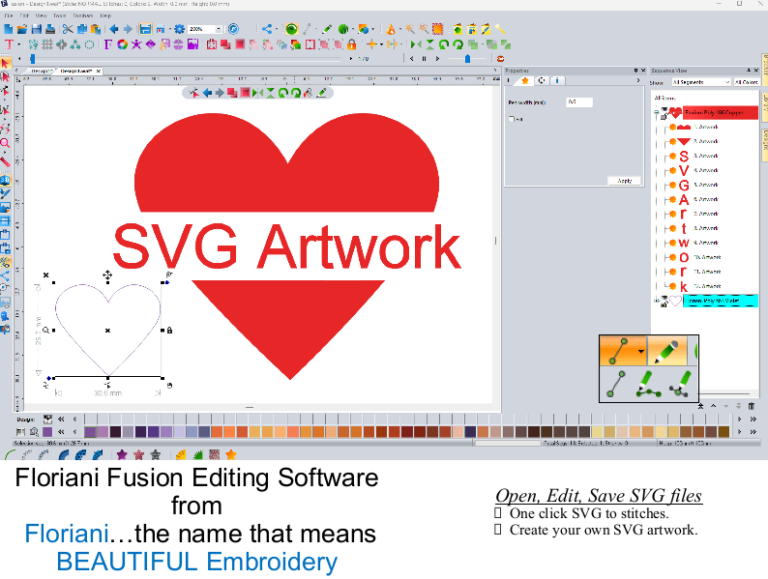This screenshot has height=579, width=768.
Task: Select the red Text tool icon
Action: pos(9,45)
